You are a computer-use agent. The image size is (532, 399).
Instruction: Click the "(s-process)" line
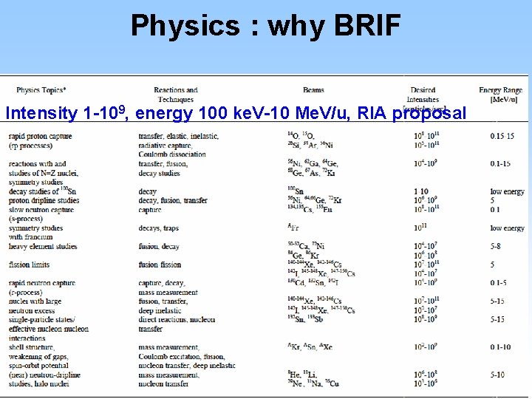(26, 219)
